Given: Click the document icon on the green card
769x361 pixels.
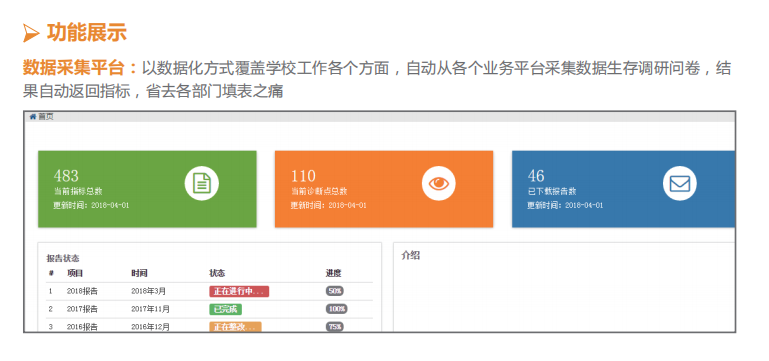Looking at the screenshot, I should [202, 183].
